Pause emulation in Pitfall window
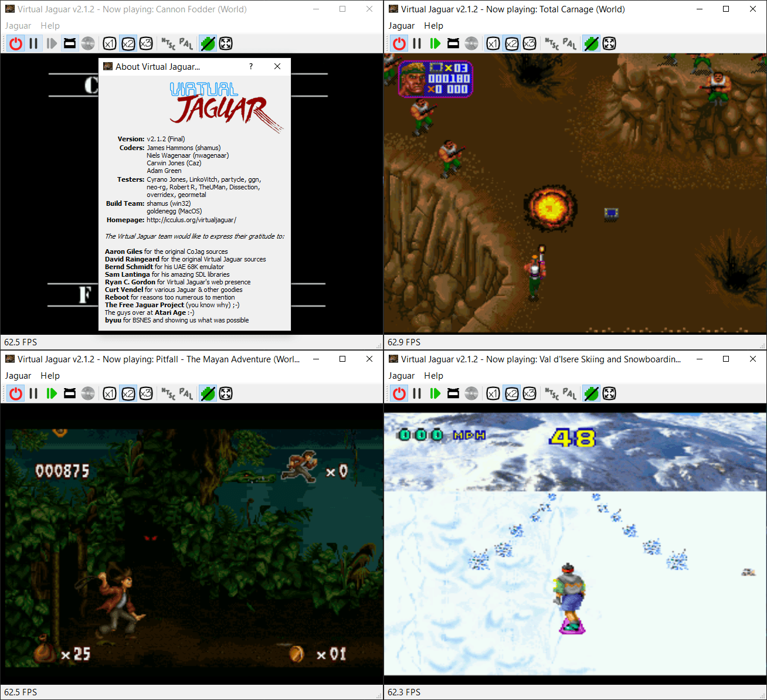The width and height of the screenshot is (767, 700). [x=34, y=393]
